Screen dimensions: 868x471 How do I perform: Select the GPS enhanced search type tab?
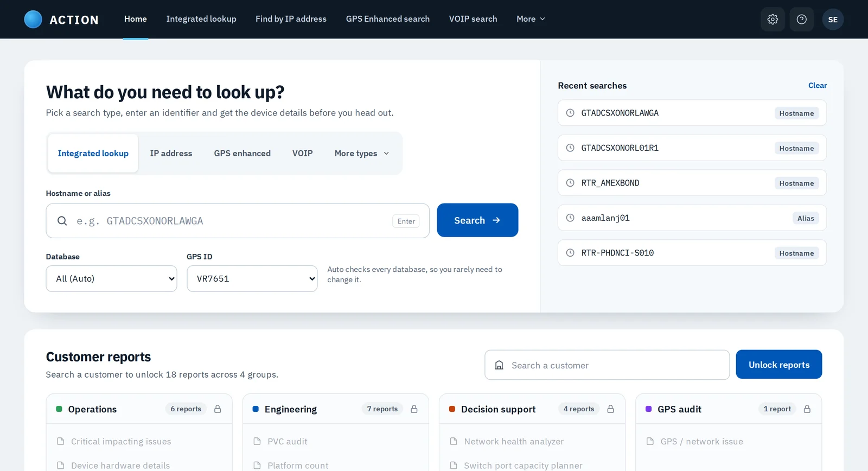coord(242,154)
